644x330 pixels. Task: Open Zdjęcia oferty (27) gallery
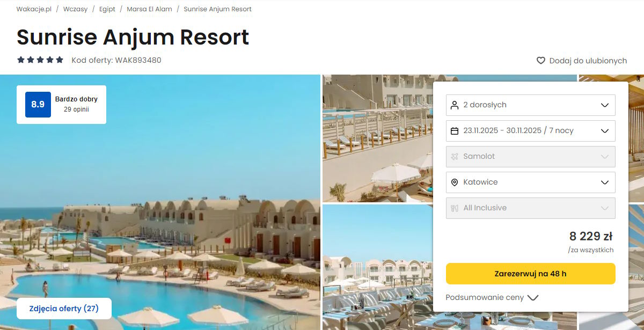pos(64,309)
